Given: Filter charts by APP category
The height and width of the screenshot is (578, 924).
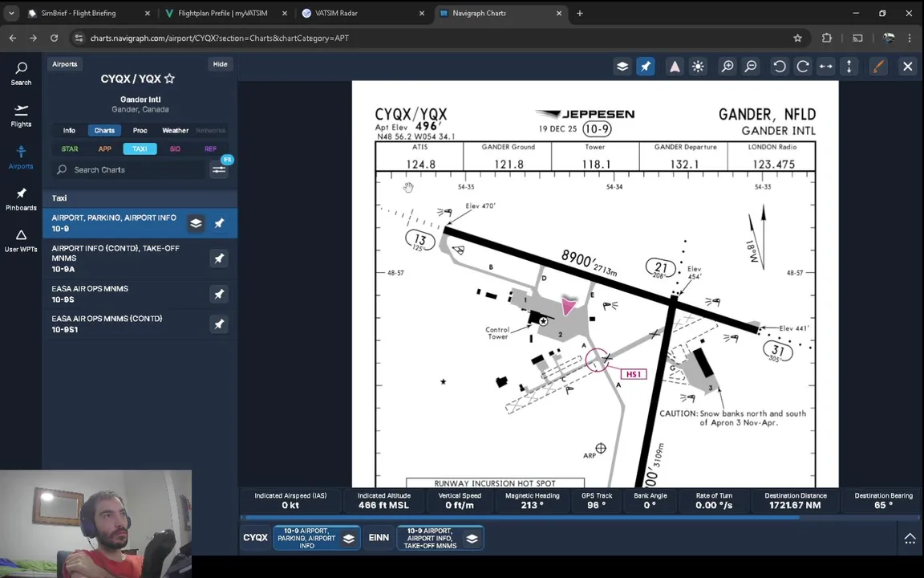Looking at the screenshot, I should (104, 149).
